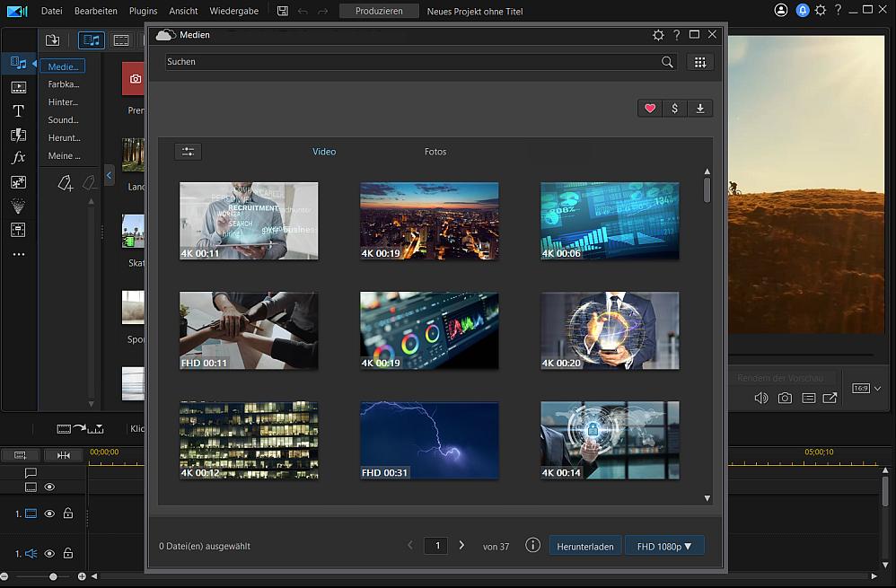Open user account icon
This screenshot has width=896, height=588.
pyautogui.click(x=780, y=10)
